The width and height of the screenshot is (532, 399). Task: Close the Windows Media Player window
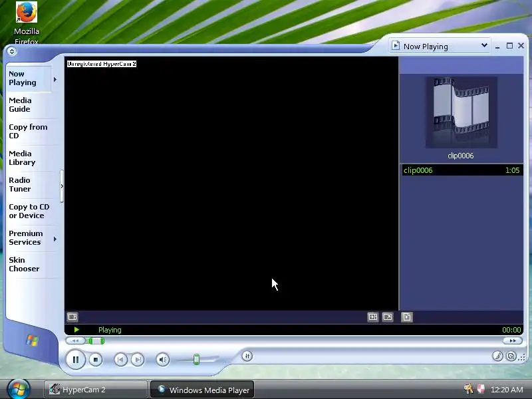(521, 45)
